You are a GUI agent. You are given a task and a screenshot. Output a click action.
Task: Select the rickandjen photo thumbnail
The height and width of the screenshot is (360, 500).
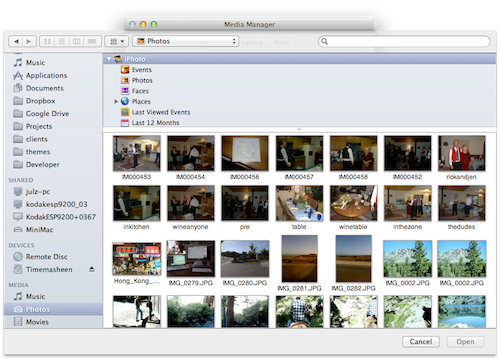click(x=462, y=153)
